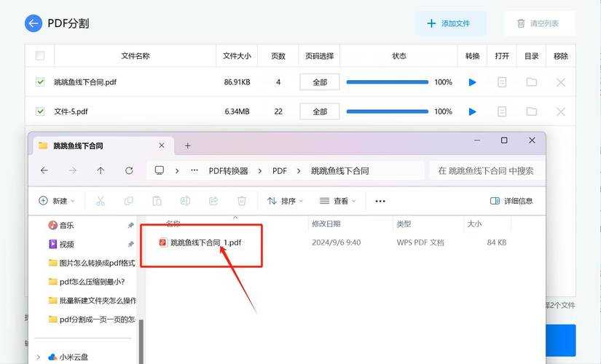Navigate to PDF转换器 breadcrumb
601x364 pixels.
click(x=229, y=171)
